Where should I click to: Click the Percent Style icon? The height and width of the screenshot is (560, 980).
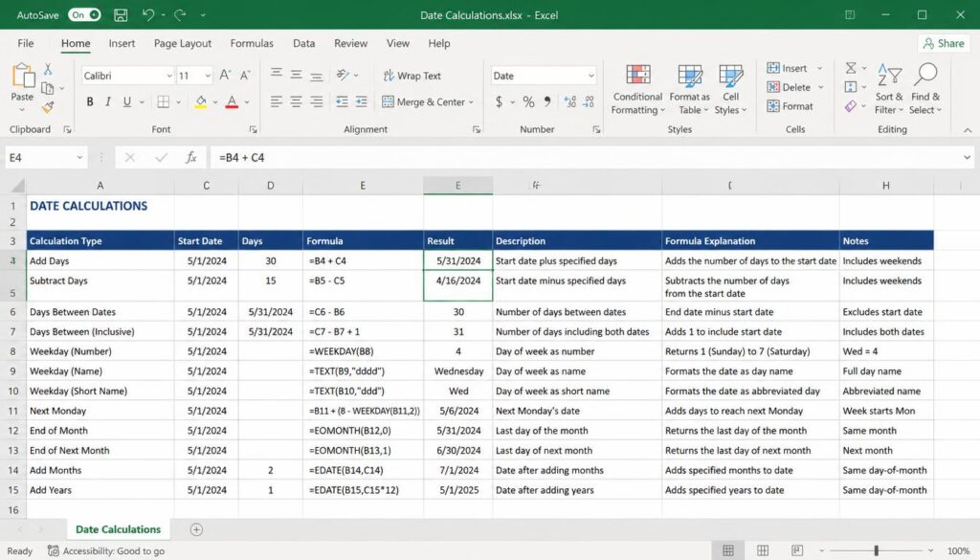[x=528, y=101]
